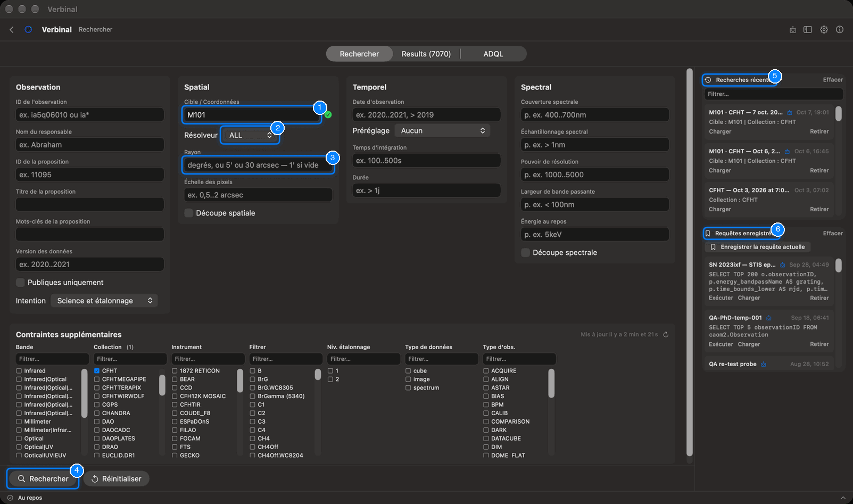Click the robot icon on M101 · CFHT — 7 oct. entry
Screen dimensions: 853x504
point(790,113)
